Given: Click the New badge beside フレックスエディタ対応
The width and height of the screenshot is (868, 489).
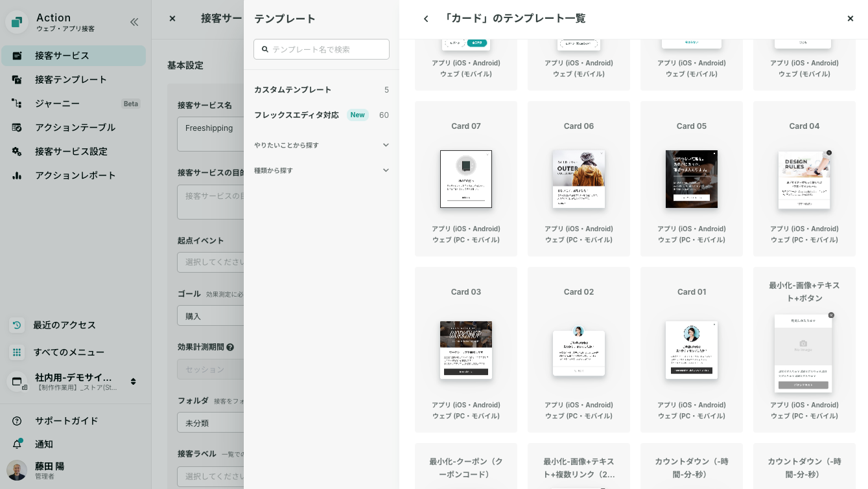Looking at the screenshot, I should pos(358,115).
